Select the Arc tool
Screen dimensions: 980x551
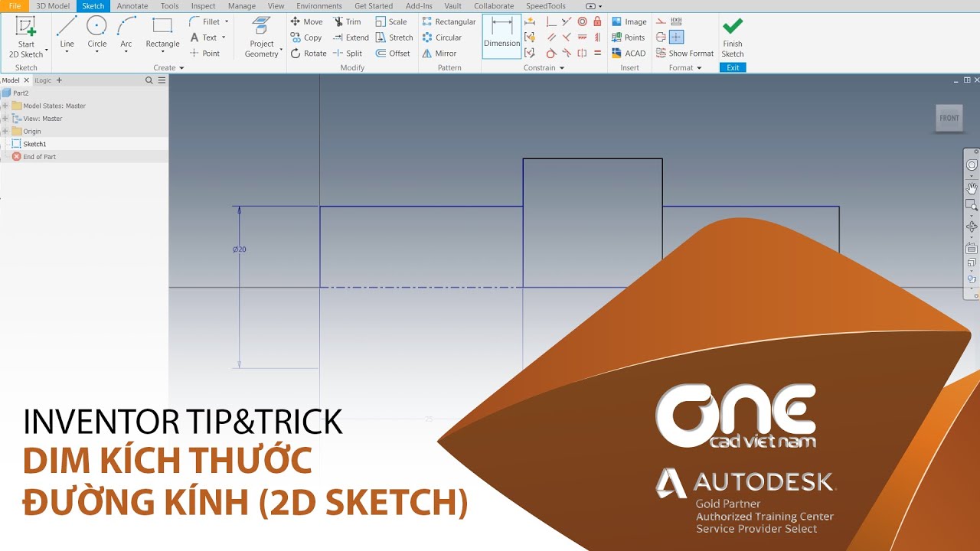coord(126,32)
